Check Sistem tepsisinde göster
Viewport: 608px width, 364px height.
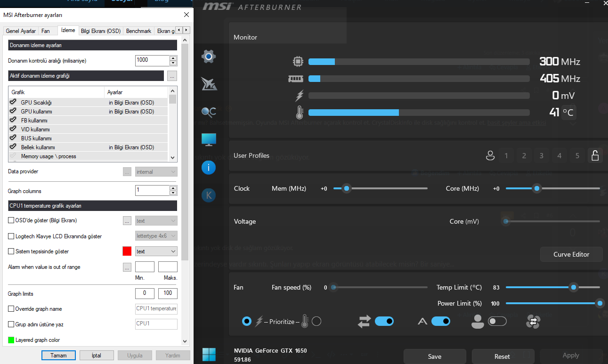(11, 251)
